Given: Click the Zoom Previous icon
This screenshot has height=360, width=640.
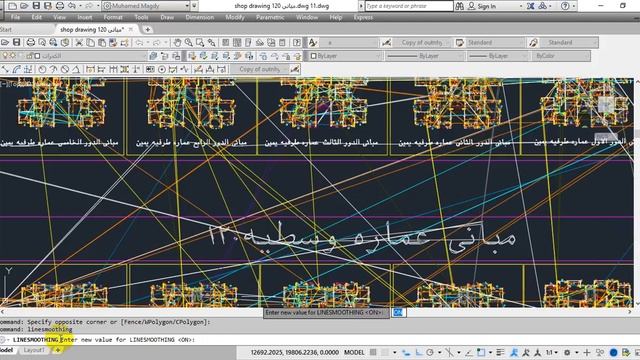Looking at the screenshot, I should tap(211, 42).
